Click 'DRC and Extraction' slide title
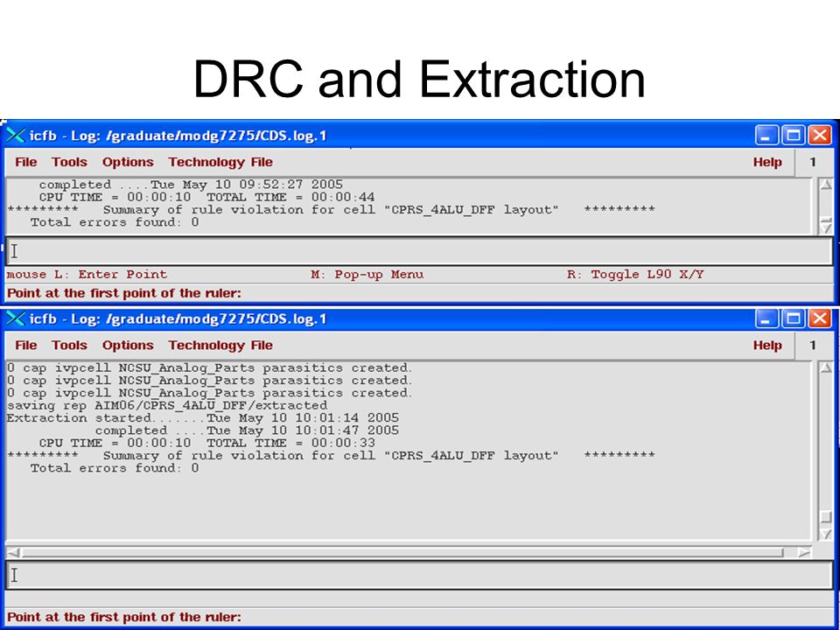Image resolution: width=840 pixels, height=630 pixels. coord(419,80)
